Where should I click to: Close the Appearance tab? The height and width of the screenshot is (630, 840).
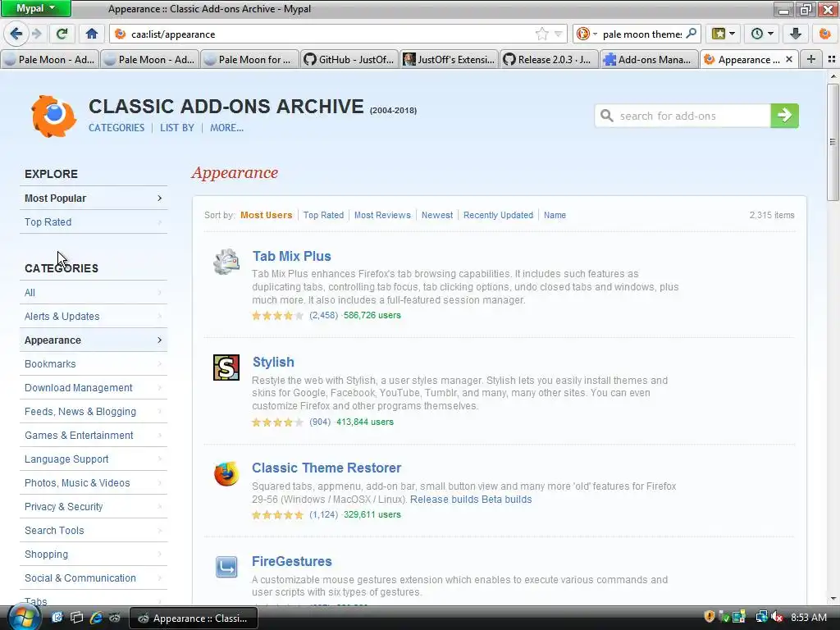[x=788, y=59]
